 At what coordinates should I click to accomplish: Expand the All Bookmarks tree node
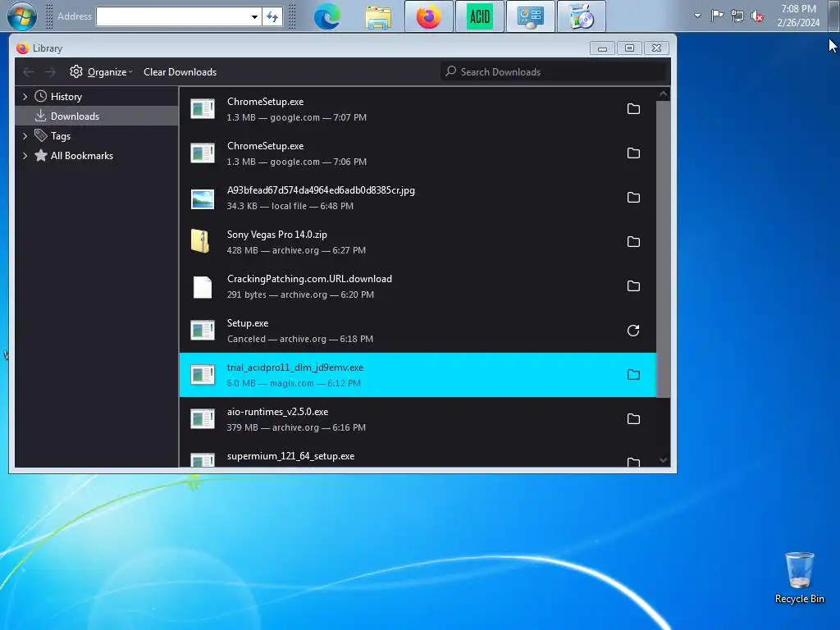25,156
